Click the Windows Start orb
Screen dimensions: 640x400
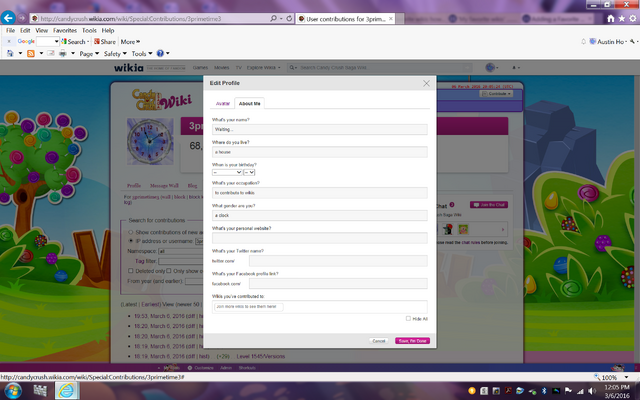13,391
